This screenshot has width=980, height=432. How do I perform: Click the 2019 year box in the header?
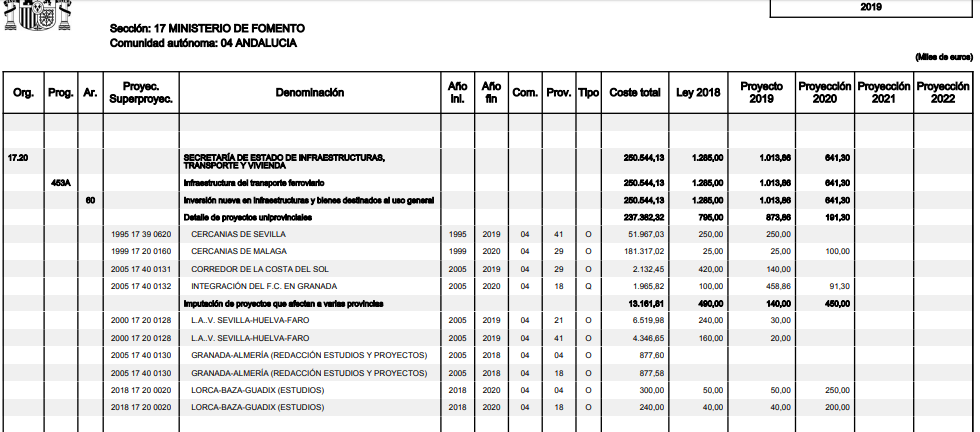click(x=870, y=7)
